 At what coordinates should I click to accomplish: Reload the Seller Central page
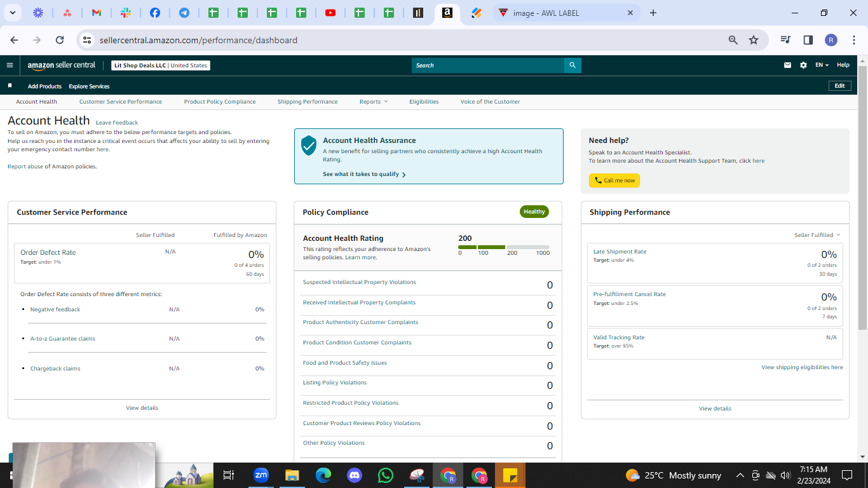(60, 40)
